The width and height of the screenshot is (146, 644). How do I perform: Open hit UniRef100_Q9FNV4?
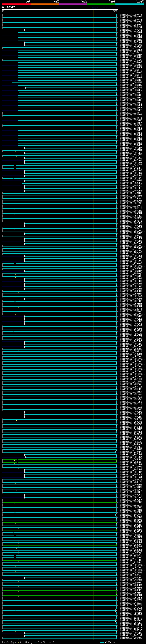pyautogui.click(x=131, y=15)
